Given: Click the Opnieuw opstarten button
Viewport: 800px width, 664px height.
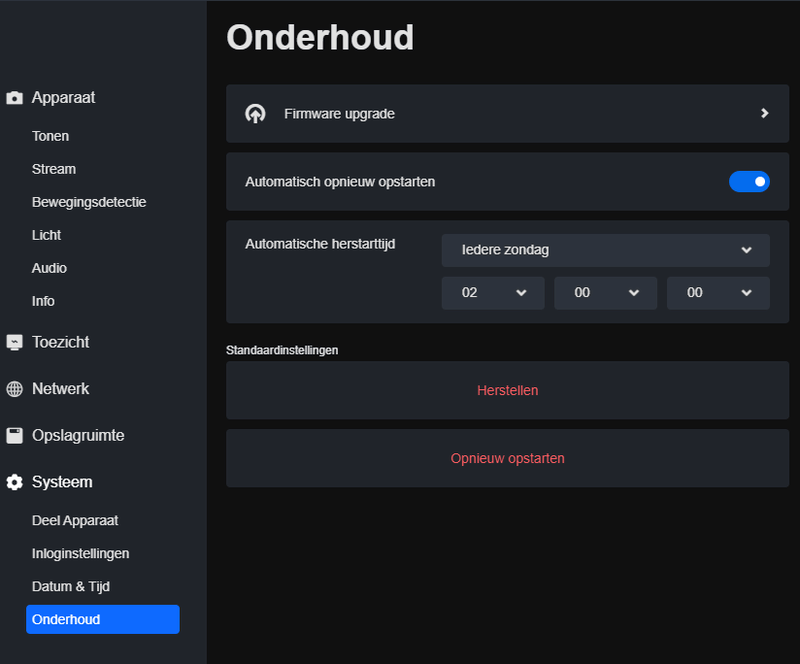Looking at the screenshot, I should coord(508,458).
